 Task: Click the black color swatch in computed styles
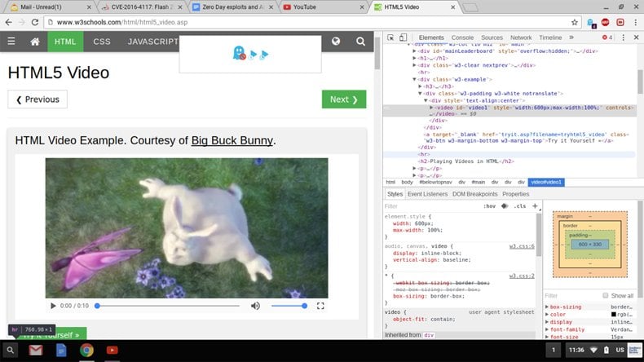pos(614,315)
